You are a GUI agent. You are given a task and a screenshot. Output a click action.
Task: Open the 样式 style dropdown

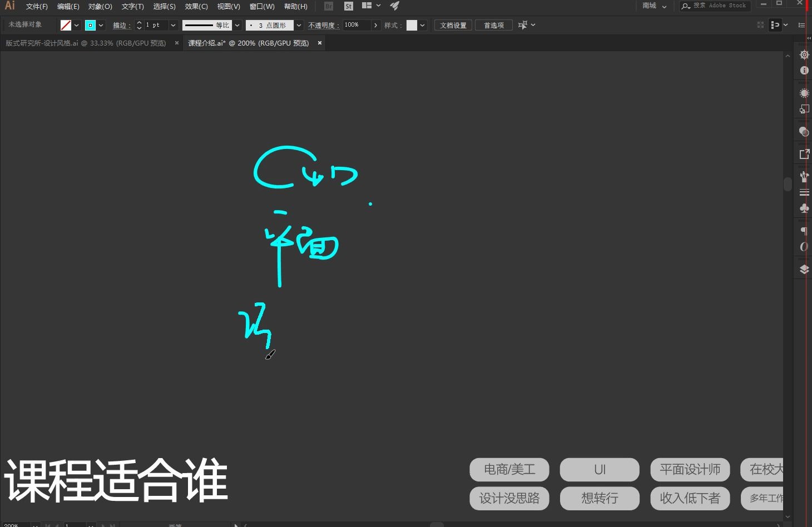pyautogui.click(x=422, y=25)
